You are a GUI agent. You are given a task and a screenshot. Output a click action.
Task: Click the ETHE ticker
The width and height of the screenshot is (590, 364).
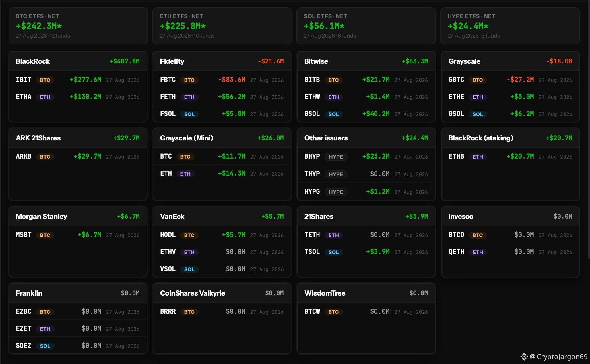click(456, 97)
